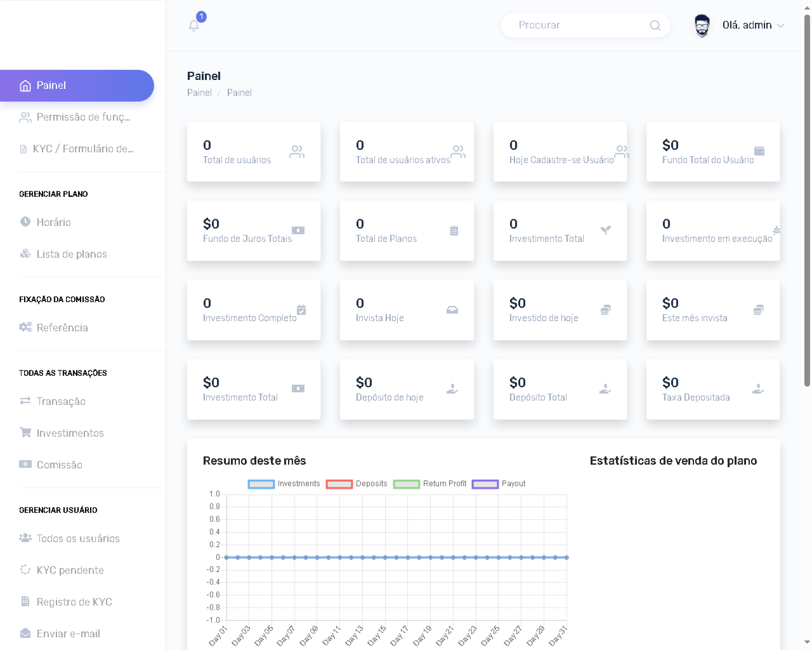Click the coins icon on Investido de hoje
Viewport: 812px width, 650px height.
(606, 310)
